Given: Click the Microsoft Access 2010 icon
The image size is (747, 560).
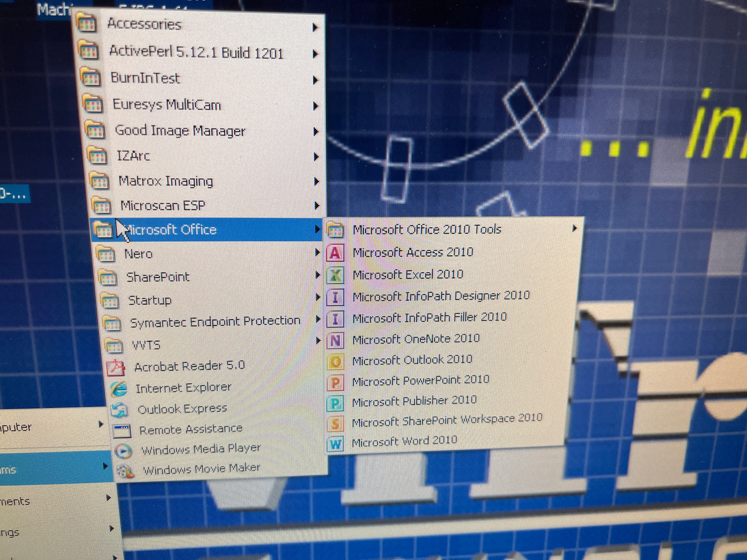Looking at the screenshot, I should click(335, 253).
